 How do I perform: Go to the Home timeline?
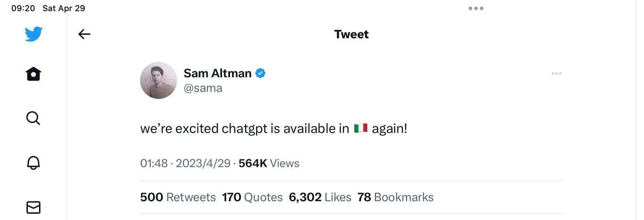pos(33,74)
